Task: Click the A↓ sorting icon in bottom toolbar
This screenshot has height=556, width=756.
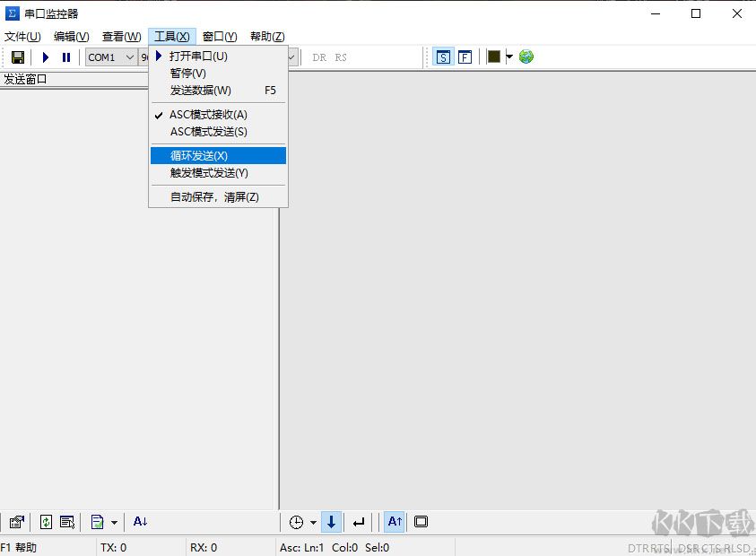Action: coord(140,521)
